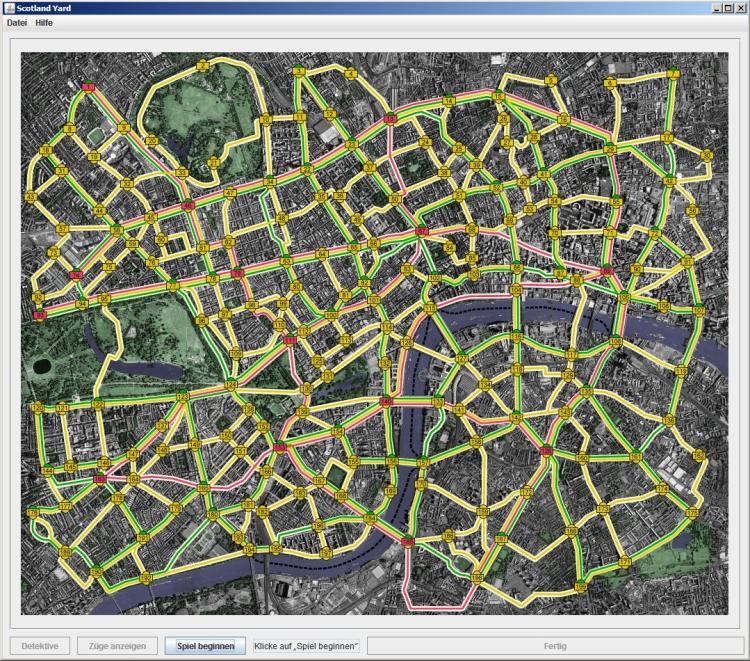The height and width of the screenshot is (661, 750).
Task: Select station 171 on the map
Action: point(625,562)
